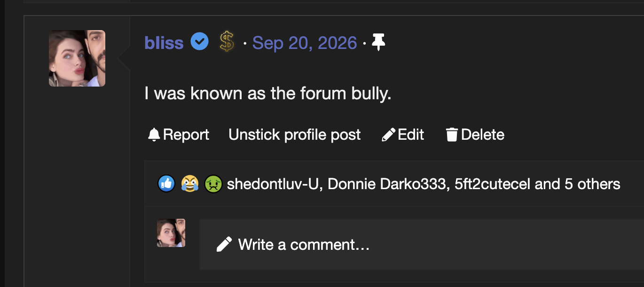Click the pencil icon beside Edit
The width and height of the screenshot is (644, 287).
coord(388,135)
